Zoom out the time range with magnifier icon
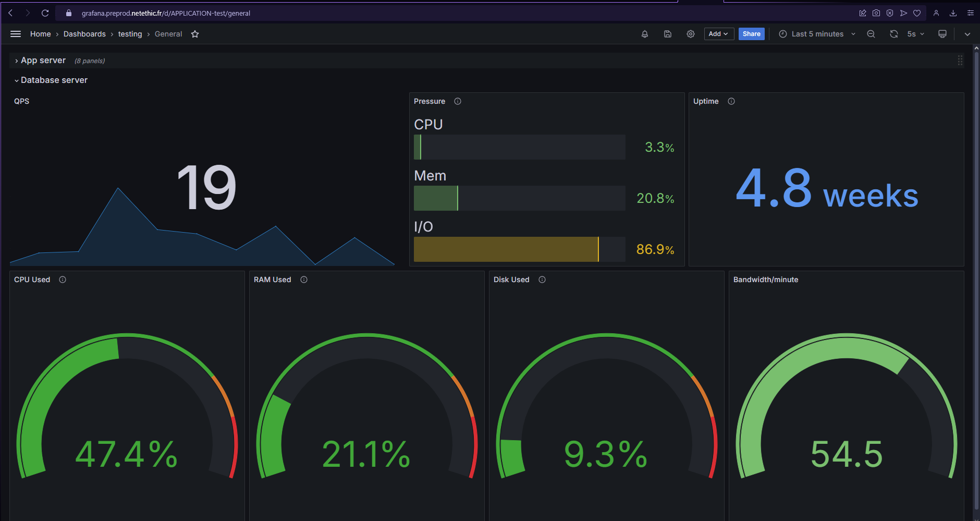 [871, 34]
